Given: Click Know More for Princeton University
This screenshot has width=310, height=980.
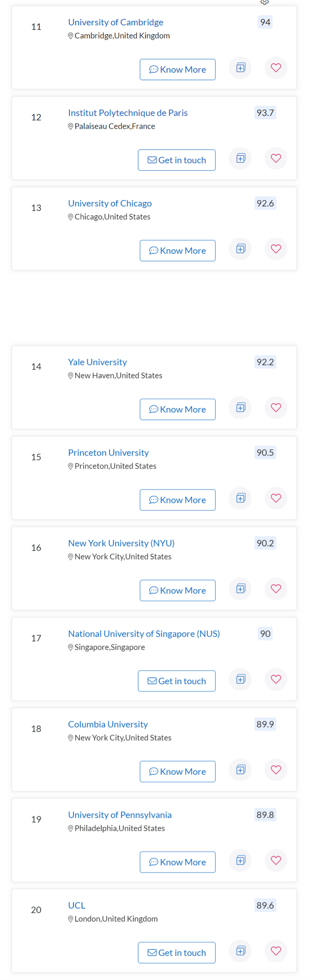Looking at the screenshot, I should 178,500.
